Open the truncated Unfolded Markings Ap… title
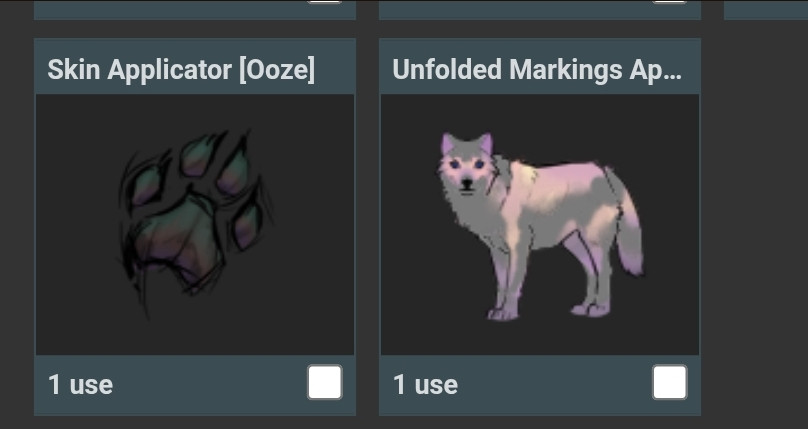The height and width of the screenshot is (429, 808). [537, 69]
